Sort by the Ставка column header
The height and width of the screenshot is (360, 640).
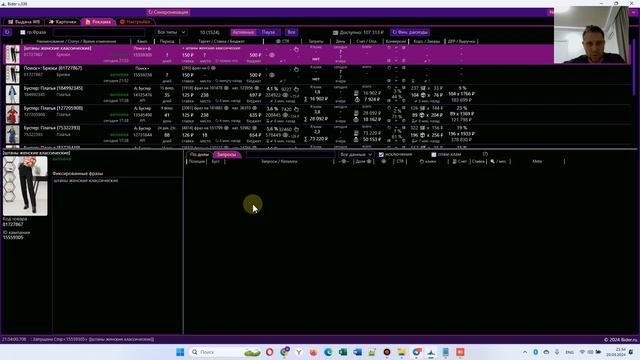(x=478, y=162)
